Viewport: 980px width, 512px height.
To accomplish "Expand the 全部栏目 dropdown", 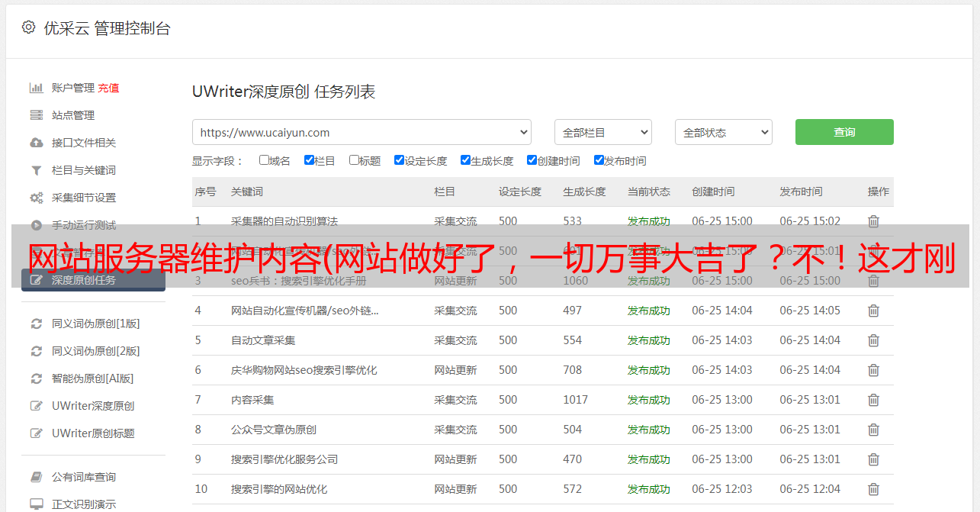I will tap(603, 132).
